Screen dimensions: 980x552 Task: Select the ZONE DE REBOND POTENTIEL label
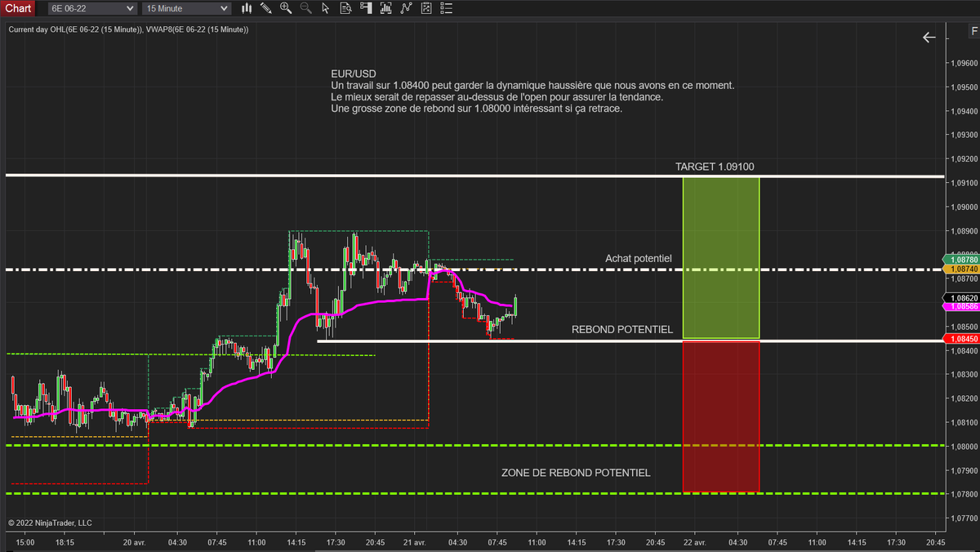576,473
